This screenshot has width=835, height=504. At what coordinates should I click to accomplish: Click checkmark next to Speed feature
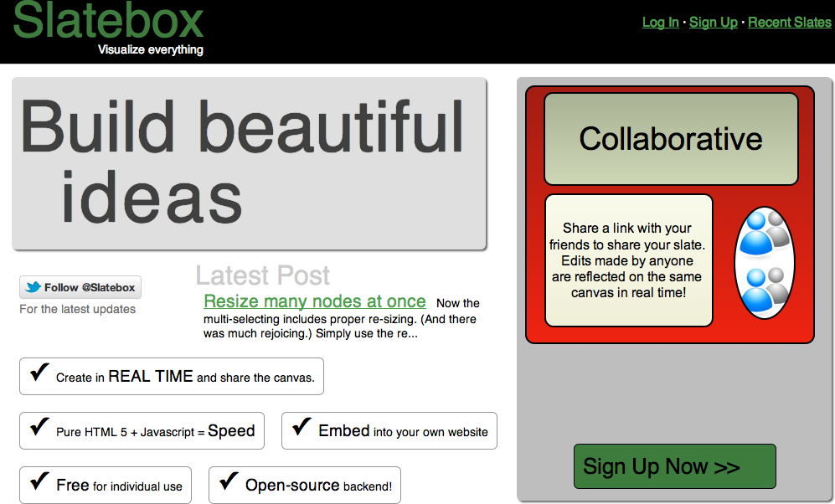39,427
